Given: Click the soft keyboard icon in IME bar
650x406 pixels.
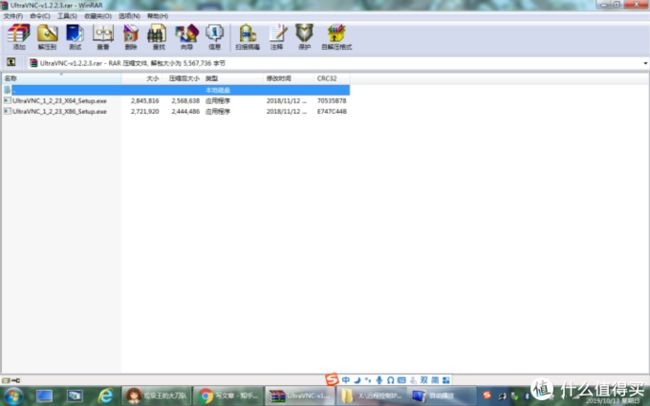Looking at the screenshot, I should point(401,379).
